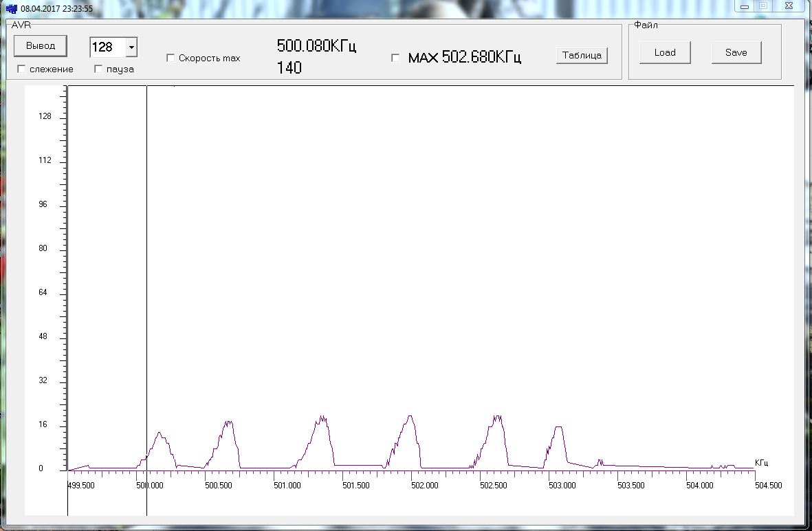Screen dimensions: 812x531
Task: Click the signal peak near 500.600 kHz
Action: pos(228,422)
